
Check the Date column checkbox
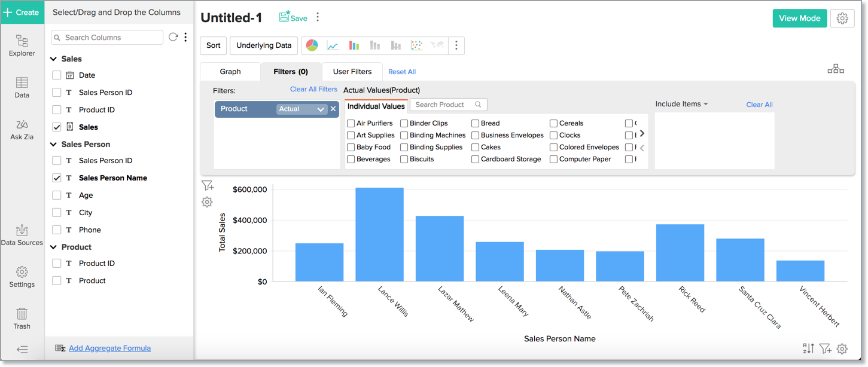[x=57, y=75]
